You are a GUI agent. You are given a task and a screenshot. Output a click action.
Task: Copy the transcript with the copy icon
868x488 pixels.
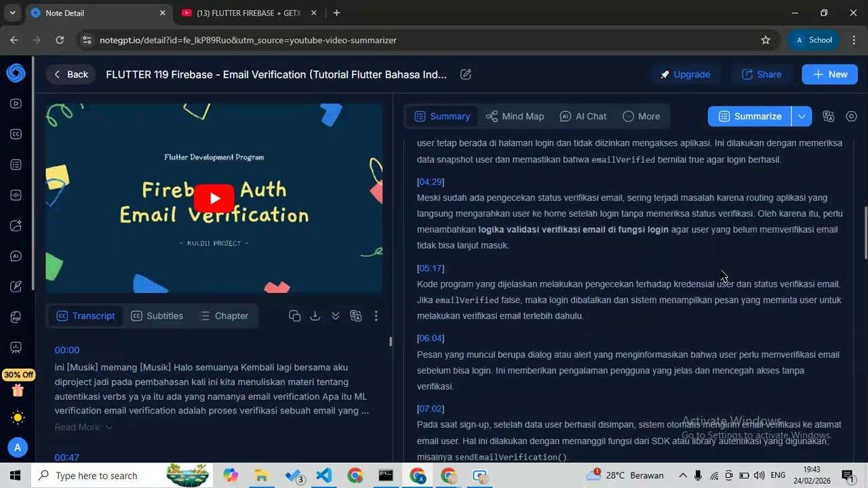click(x=294, y=316)
